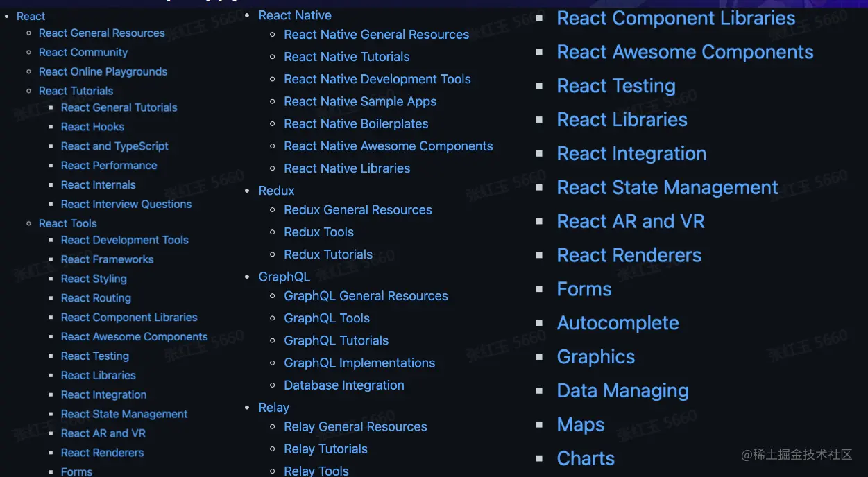868x477 pixels.
Task: Go to React Community section
Action: [83, 52]
